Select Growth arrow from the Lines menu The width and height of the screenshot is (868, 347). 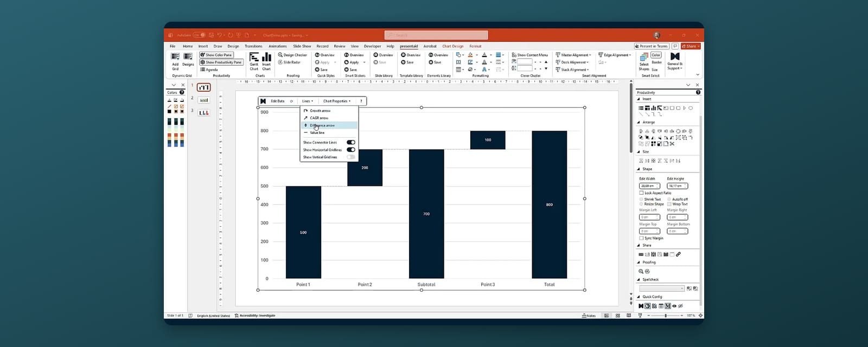tap(320, 111)
